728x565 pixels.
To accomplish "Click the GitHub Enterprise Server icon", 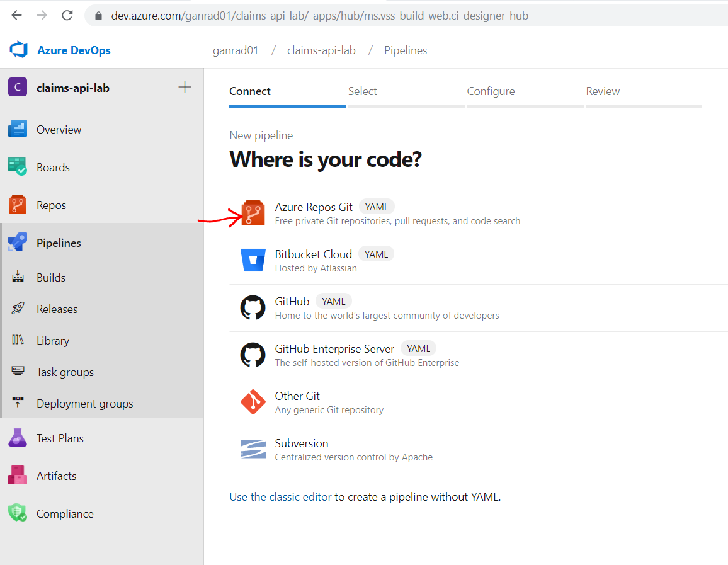I will coord(253,355).
